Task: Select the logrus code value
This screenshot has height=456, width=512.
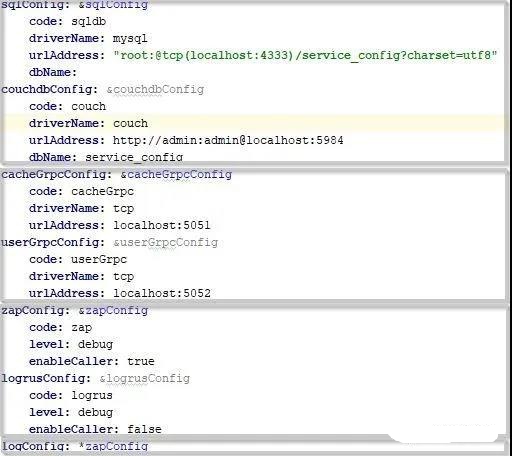Action: 92,396
